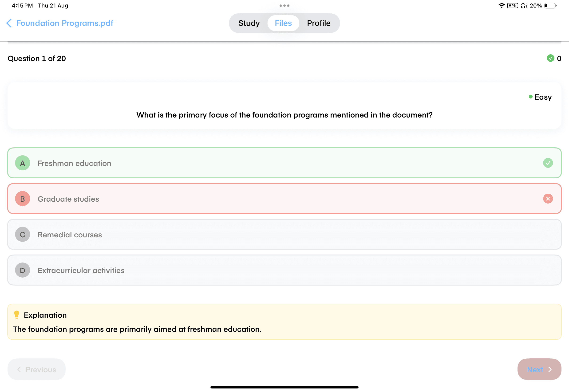
Task: Open the Profile tab
Action: point(319,23)
